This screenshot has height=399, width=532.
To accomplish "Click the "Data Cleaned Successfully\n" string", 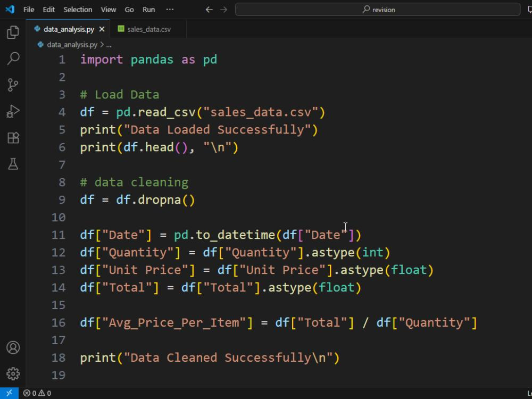I will [228, 358].
